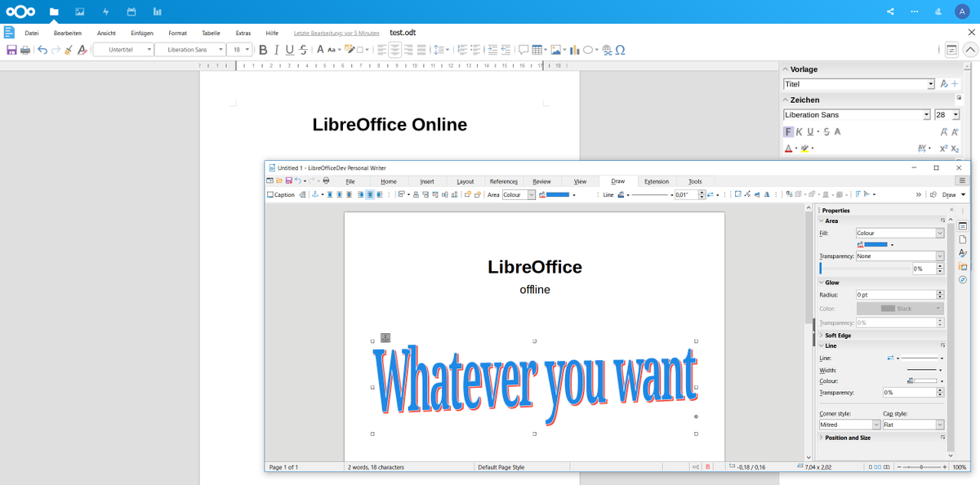Adjust the Area transparency slider
The image size is (980, 485).
866,269
